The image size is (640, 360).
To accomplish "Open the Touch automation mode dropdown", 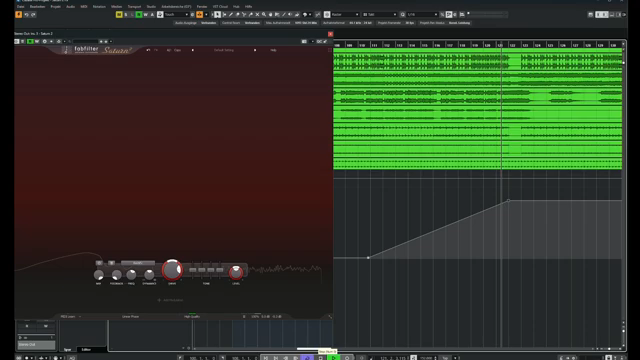I will (x=176, y=15).
